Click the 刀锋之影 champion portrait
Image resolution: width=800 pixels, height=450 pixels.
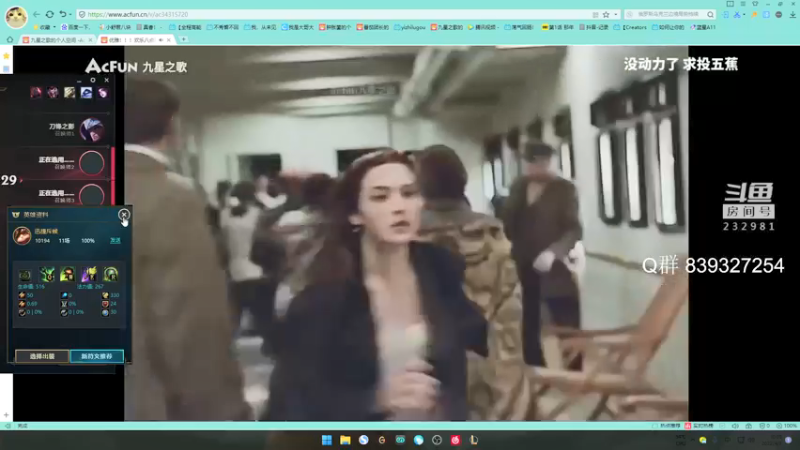point(92,130)
